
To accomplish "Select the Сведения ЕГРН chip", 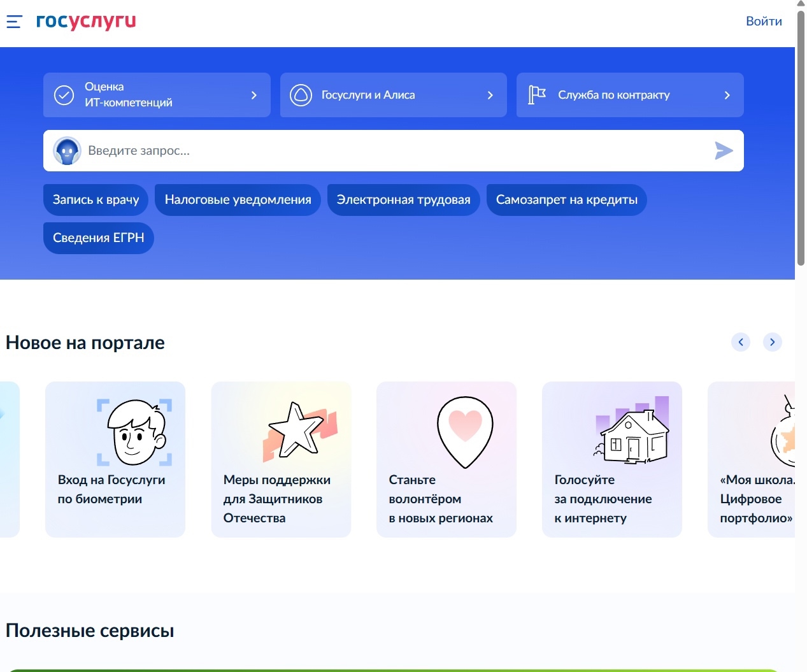I will [99, 238].
